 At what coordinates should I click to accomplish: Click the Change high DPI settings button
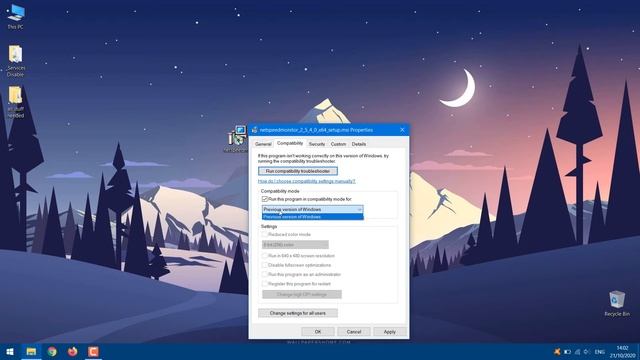click(x=302, y=294)
